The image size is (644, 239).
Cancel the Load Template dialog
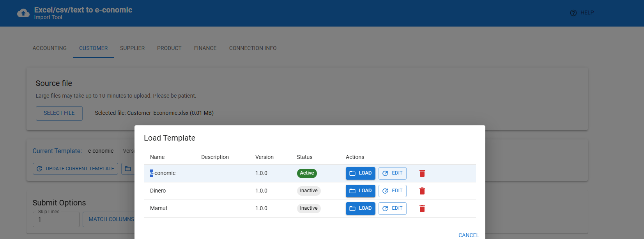(468, 235)
